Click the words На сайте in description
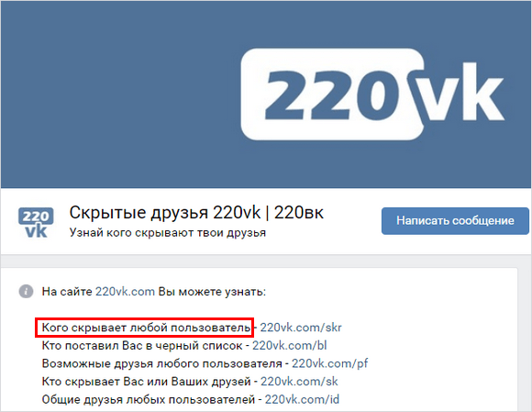Viewport: 532px width, 412px height. coord(67,292)
